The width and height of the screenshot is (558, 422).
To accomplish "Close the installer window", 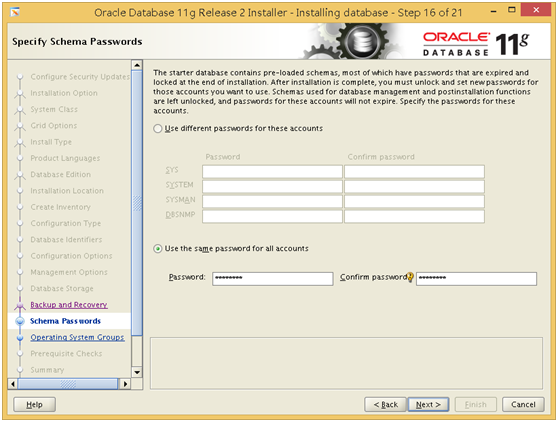I will (536, 10).
